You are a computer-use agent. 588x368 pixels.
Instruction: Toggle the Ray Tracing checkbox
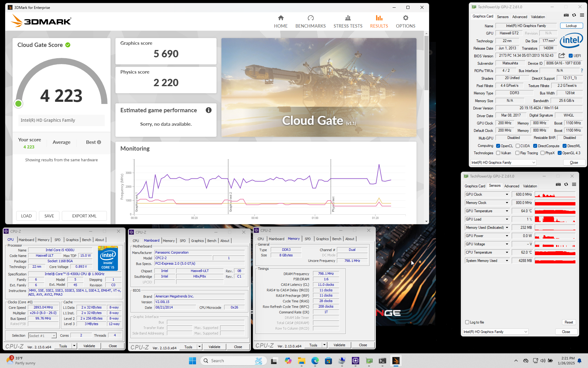click(517, 153)
